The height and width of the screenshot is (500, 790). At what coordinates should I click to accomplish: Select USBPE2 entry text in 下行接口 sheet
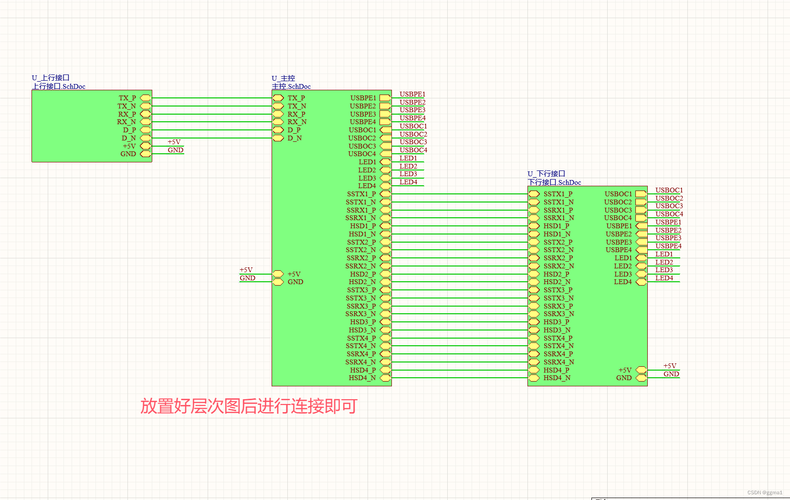tap(619, 234)
